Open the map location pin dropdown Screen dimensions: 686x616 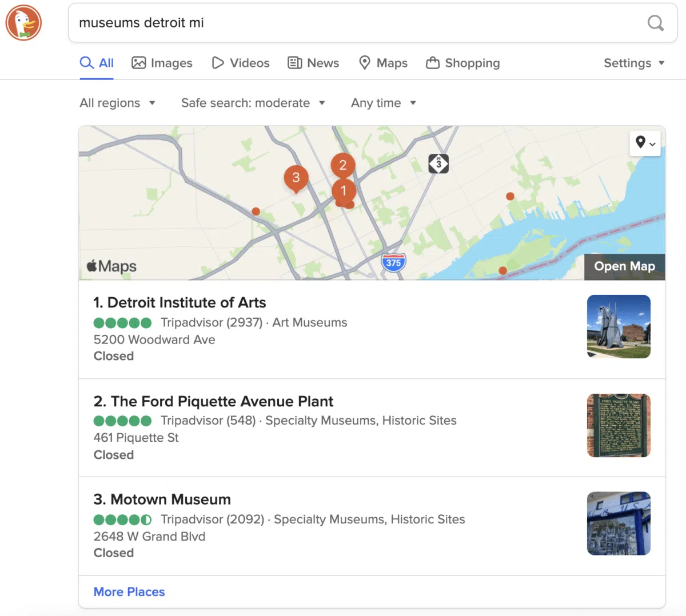point(645,143)
